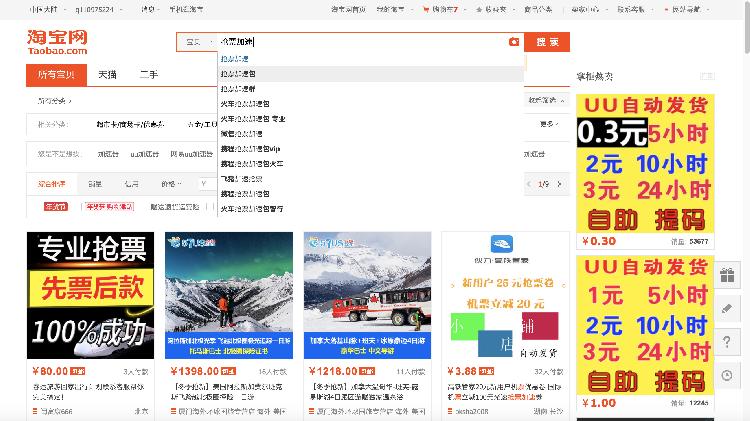
Task: Select the 天猫 tab
Action: pos(107,75)
